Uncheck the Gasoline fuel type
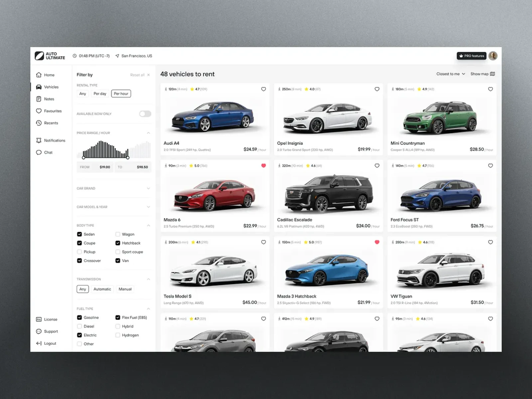This screenshot has width=532, height=399. (x=79, y=318)
